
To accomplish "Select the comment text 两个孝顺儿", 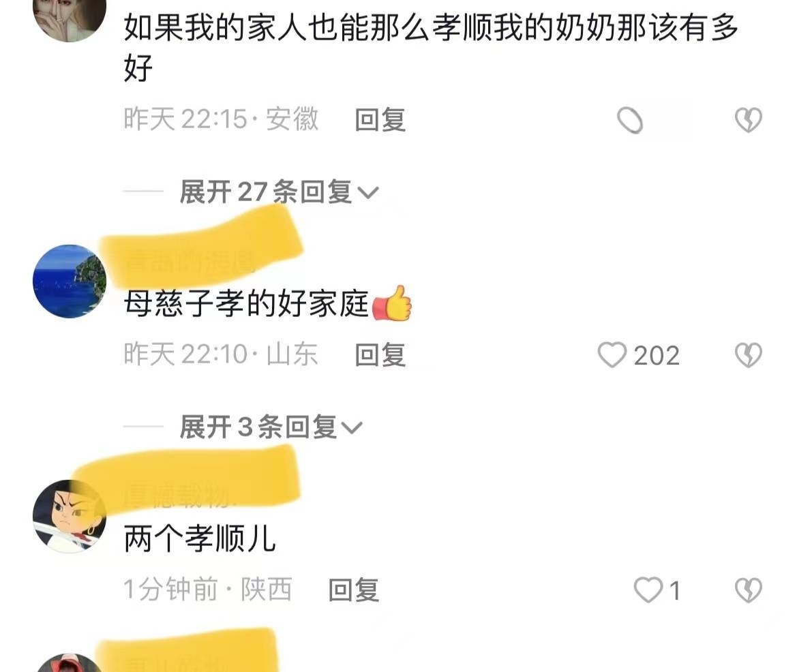I will [200, 538].
